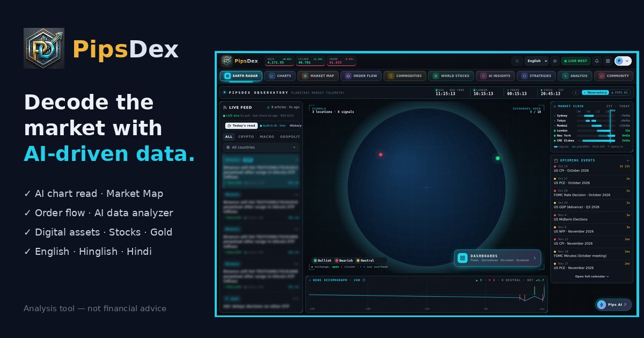Screen dimensions: 644x338
Task: Collapse the Upcoming Events panel chevron
Action: [x=628, y=160]
